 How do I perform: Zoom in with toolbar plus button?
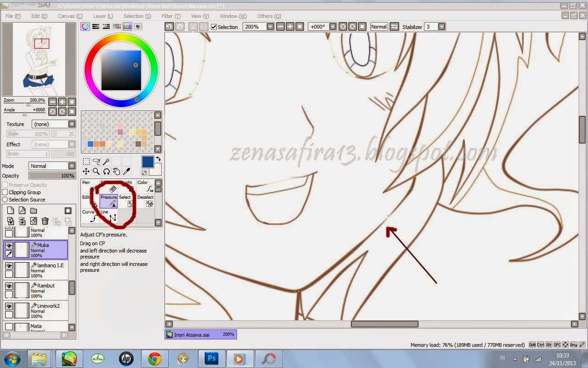pyautogui.click(x=290, y=27)
